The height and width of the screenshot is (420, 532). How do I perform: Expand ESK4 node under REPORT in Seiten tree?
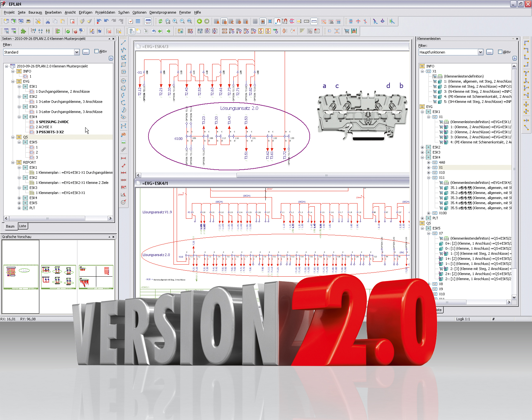click(x=19, y=198)
